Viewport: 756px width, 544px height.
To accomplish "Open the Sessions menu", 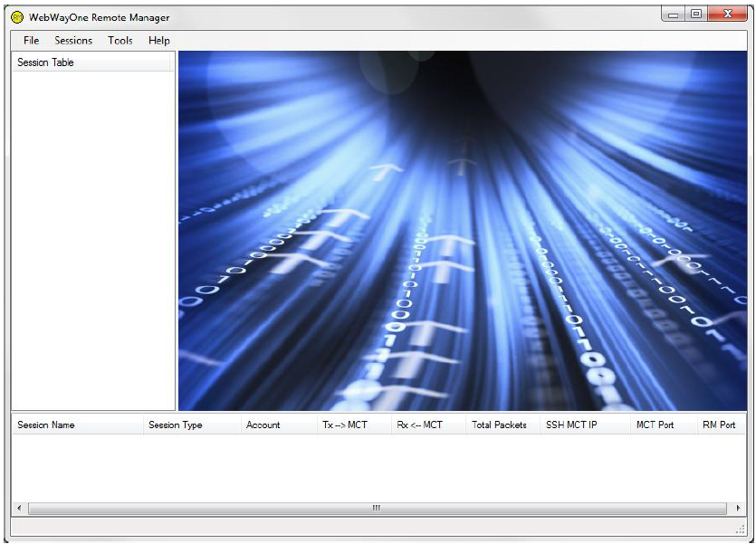I will tap(73, 41).
